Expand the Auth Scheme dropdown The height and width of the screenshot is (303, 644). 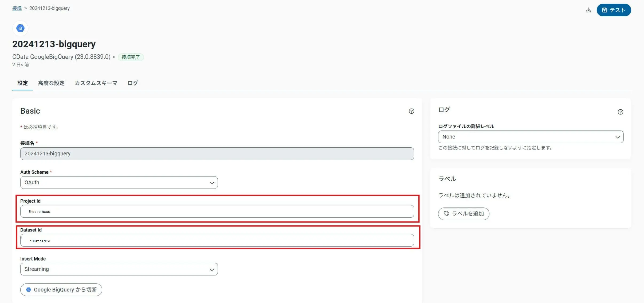coord(119,183)
